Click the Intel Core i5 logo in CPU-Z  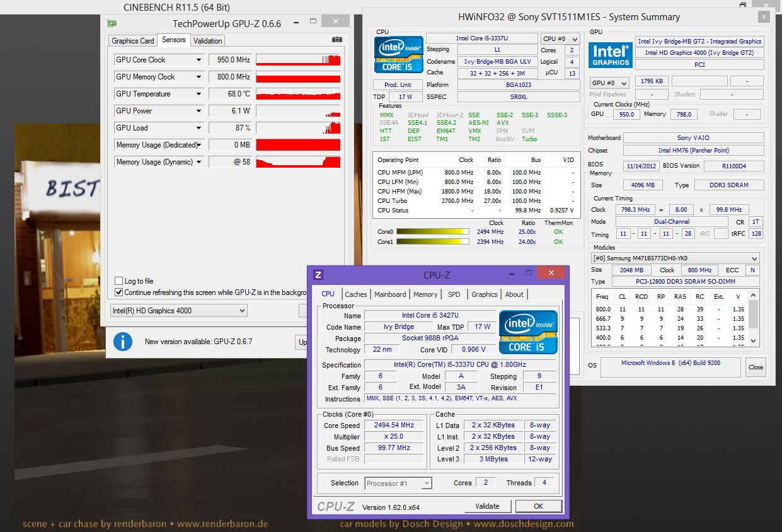click(528, 332)
